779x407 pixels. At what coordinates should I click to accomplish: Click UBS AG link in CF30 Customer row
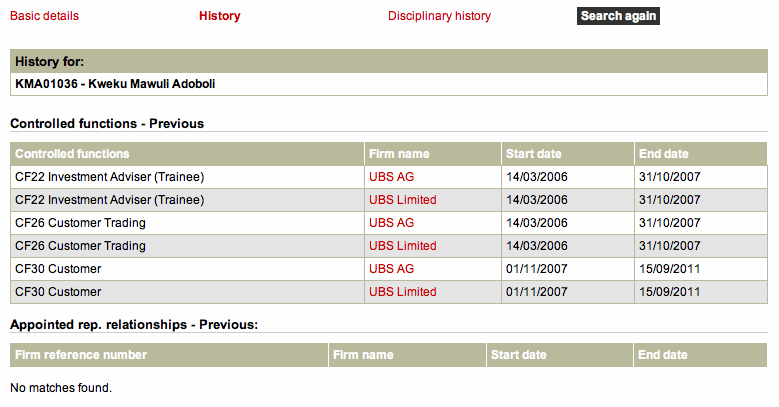391,269
